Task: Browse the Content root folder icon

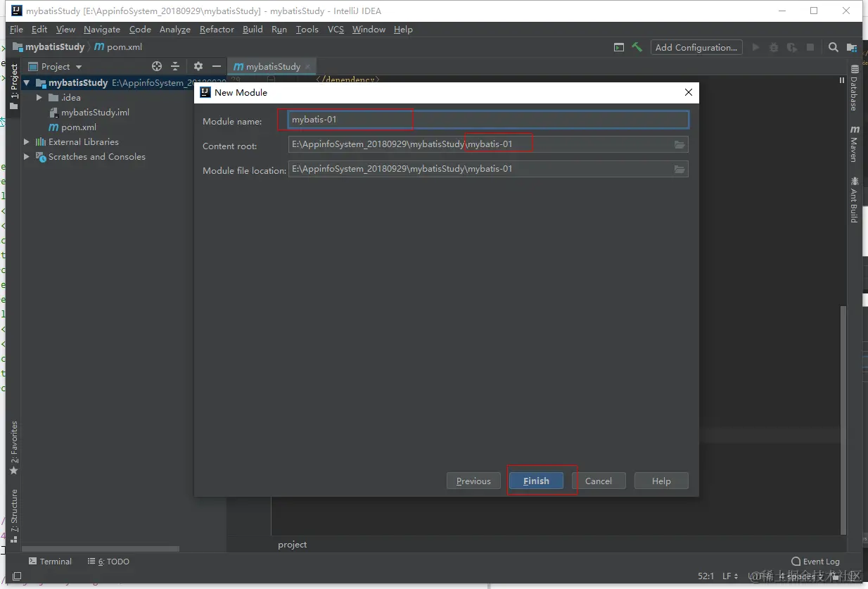Action: (x=679, y=144)
